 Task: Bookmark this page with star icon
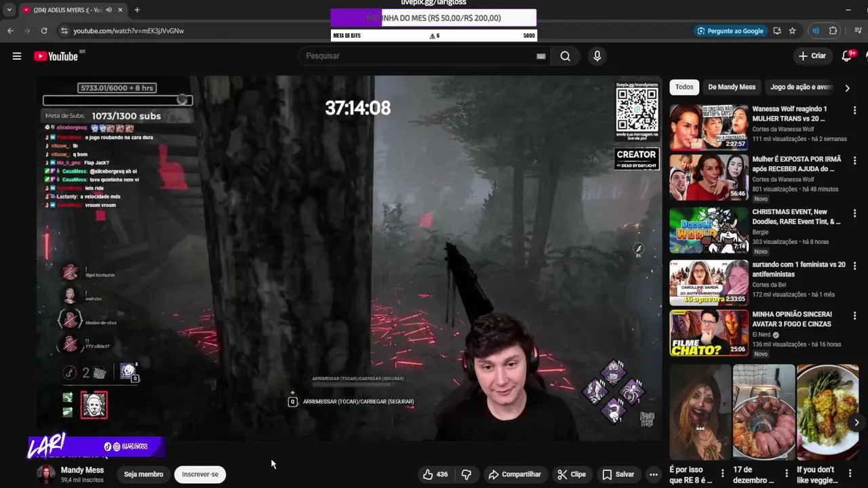tap(792, 30)
